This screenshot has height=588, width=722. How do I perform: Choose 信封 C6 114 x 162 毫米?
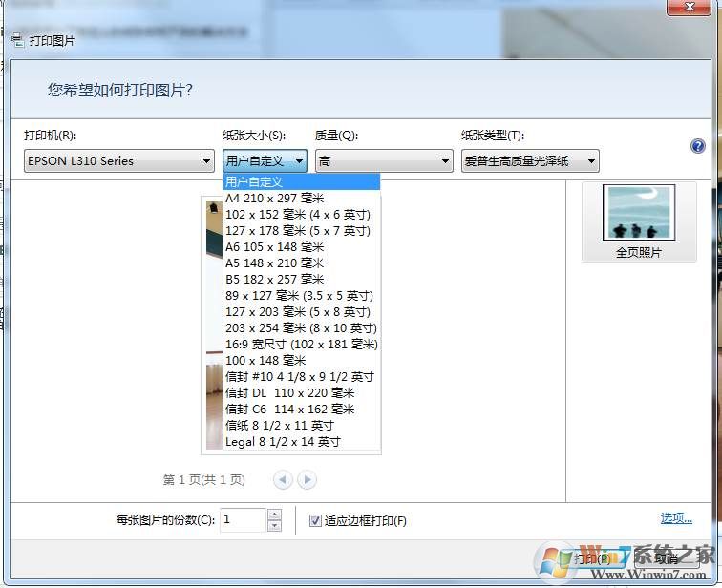pyautogui.click(x=302, y=409)
